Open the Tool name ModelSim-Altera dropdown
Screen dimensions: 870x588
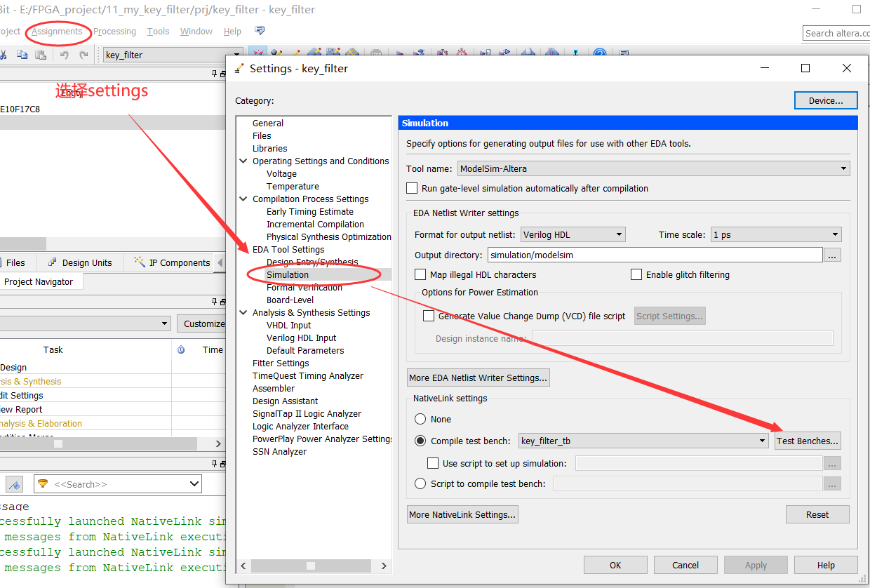pos(653,168)
